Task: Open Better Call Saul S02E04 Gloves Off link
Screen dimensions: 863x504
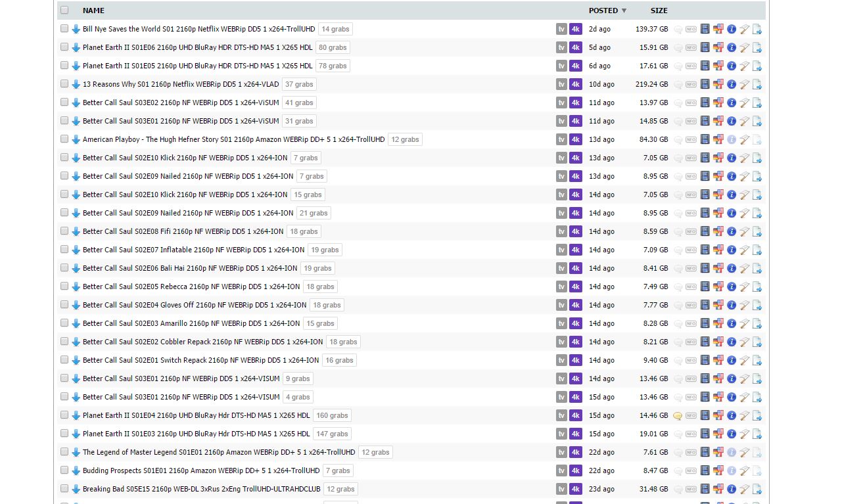Action: (195, 305)
